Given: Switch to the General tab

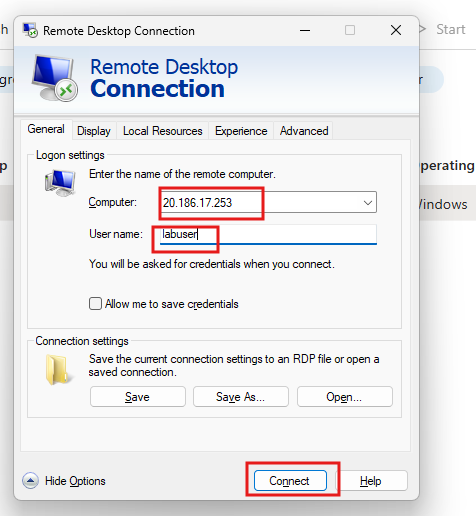Looking at the screenshot, I should click(46, 129).
